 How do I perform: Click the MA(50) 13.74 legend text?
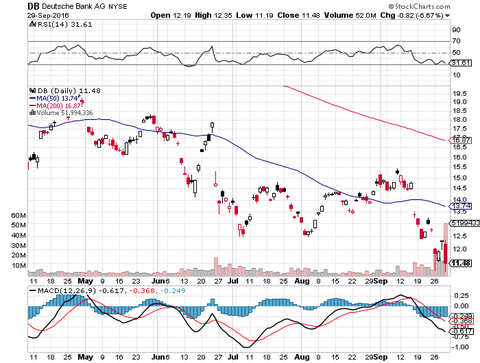tap(57, 98)
